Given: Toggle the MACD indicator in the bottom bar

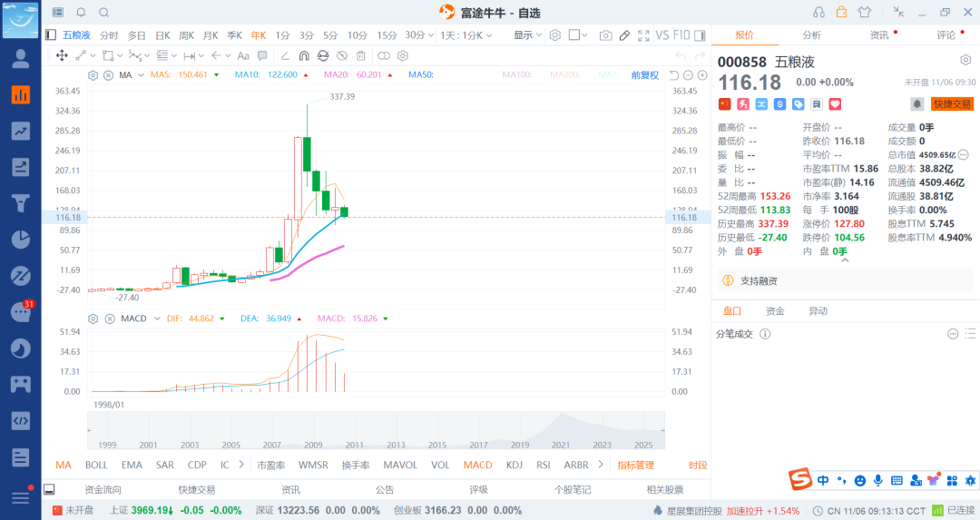Looking at the screenshot, I should pyautogui.click(x=478, y=465).
